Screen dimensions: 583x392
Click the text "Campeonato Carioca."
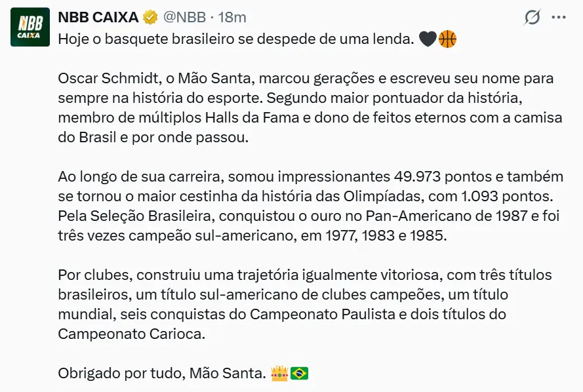(x=131, y=334)
